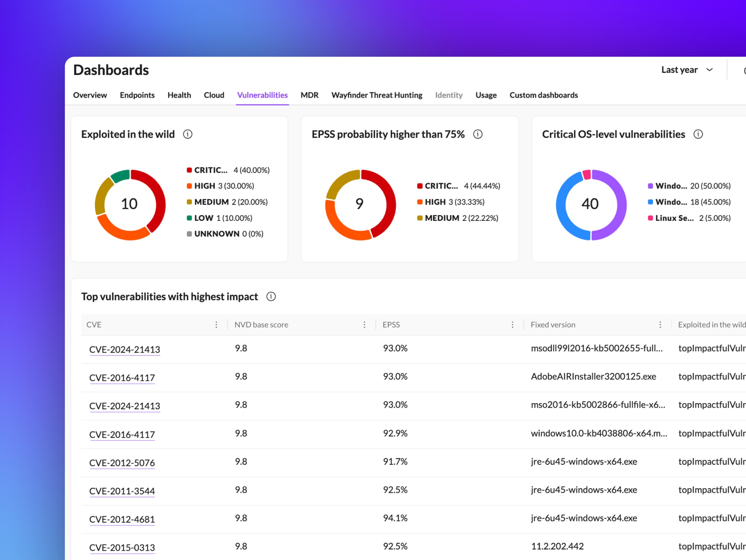
Task: Open CVE-2016-4117 link in windows10.0-kb4038806 row
Action: click(x=122, y=435)
